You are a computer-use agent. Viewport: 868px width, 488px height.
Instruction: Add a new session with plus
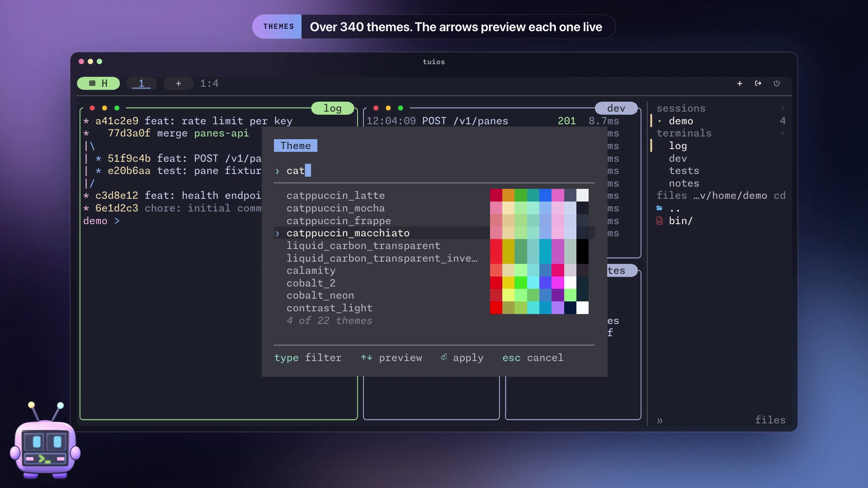[x=783, y=108]
